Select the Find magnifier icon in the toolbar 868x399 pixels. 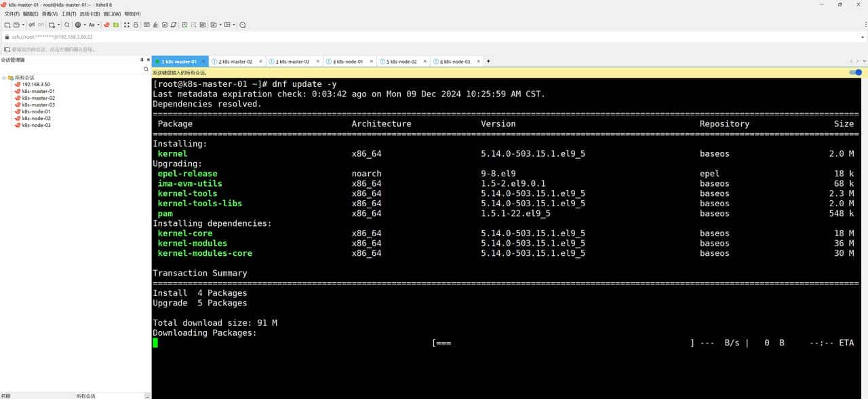pyautogui.click(x=66, y=25)
